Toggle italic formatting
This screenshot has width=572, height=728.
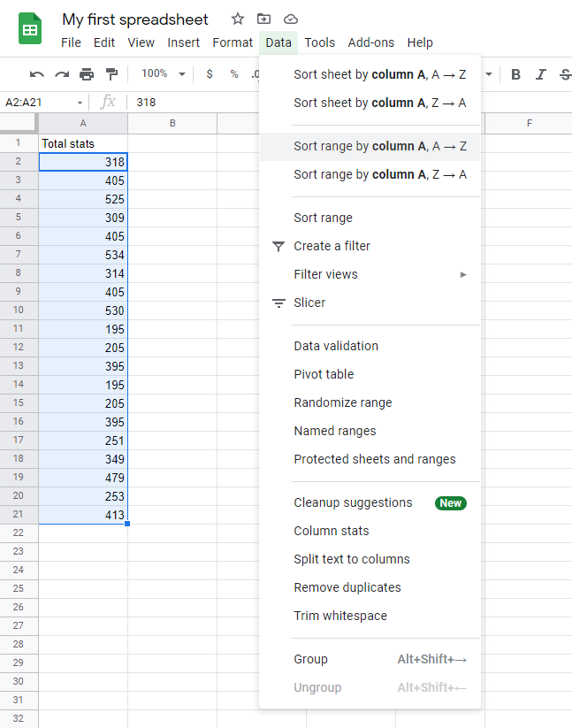[540, 74]
